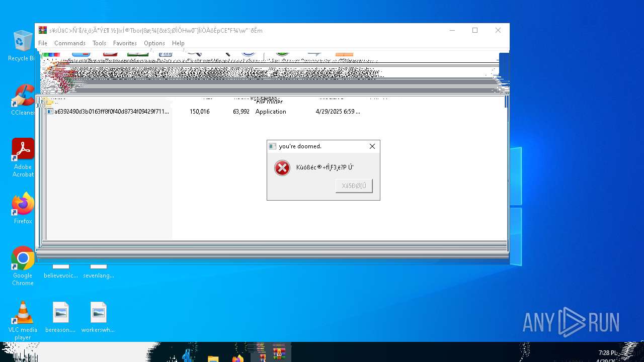Click the "you're doomed." dialog title icon
Image resolution: width=644 pixels, height=362 pixels.
coord(273,146)
